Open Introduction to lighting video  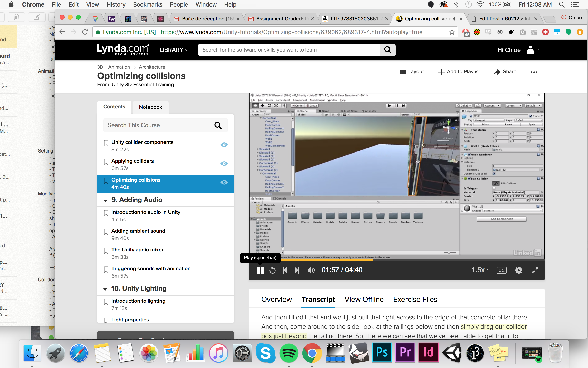click(138, 301)
